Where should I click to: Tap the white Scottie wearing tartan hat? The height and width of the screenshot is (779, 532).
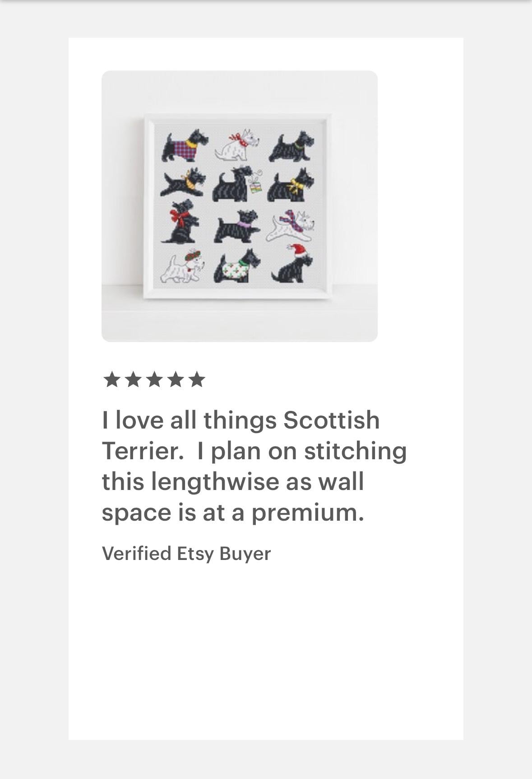(182, 267)
